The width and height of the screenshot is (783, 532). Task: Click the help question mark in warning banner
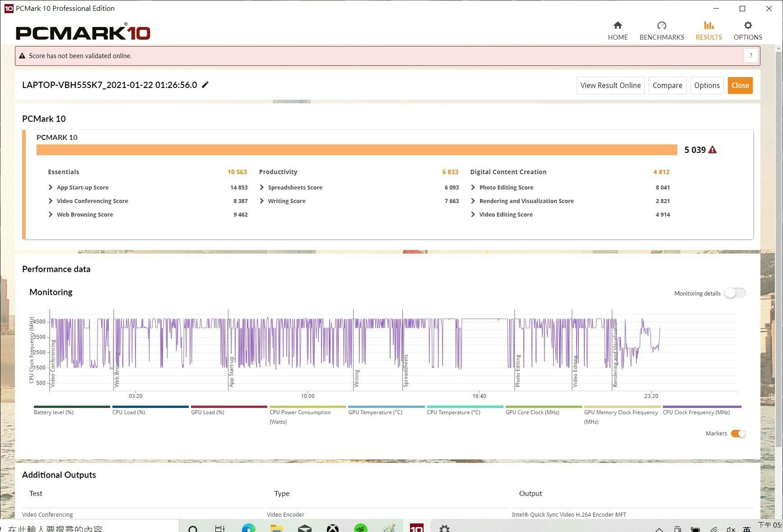[750, 56]
